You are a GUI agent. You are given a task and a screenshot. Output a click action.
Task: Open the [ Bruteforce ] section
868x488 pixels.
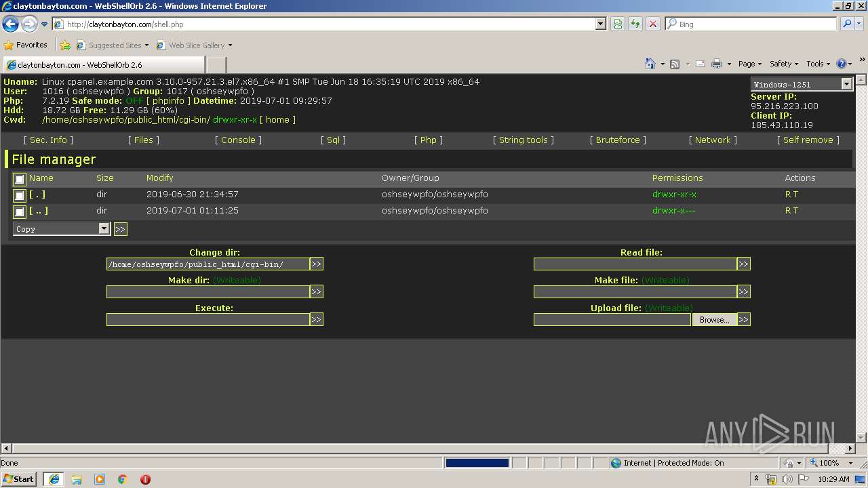(618, 140)
